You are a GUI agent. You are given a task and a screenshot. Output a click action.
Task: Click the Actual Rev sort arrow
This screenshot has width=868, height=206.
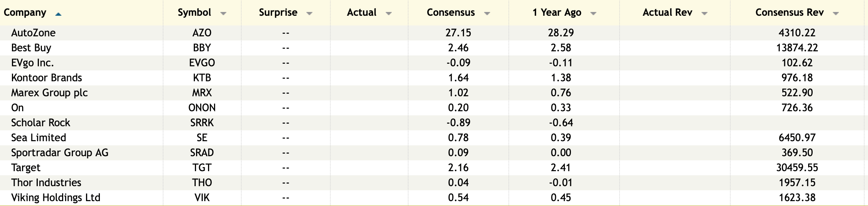[x=705, y=13]
